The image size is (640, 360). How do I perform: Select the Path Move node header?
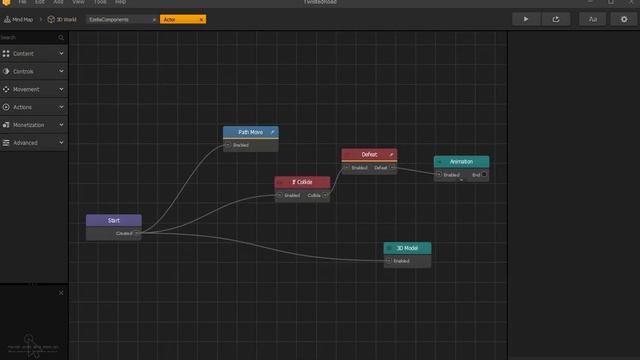coord(251,132)
